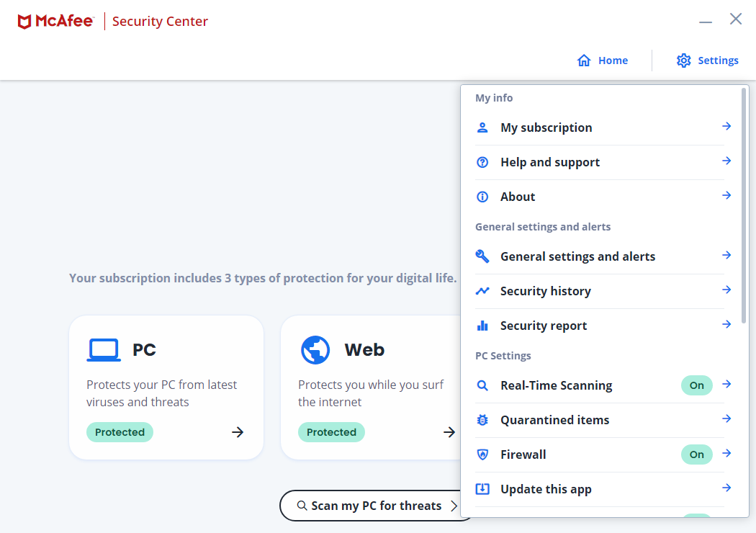This screenshot has width=756, height=533.
Task: Click the person icon beside My subscription
Action: (482, 127)
